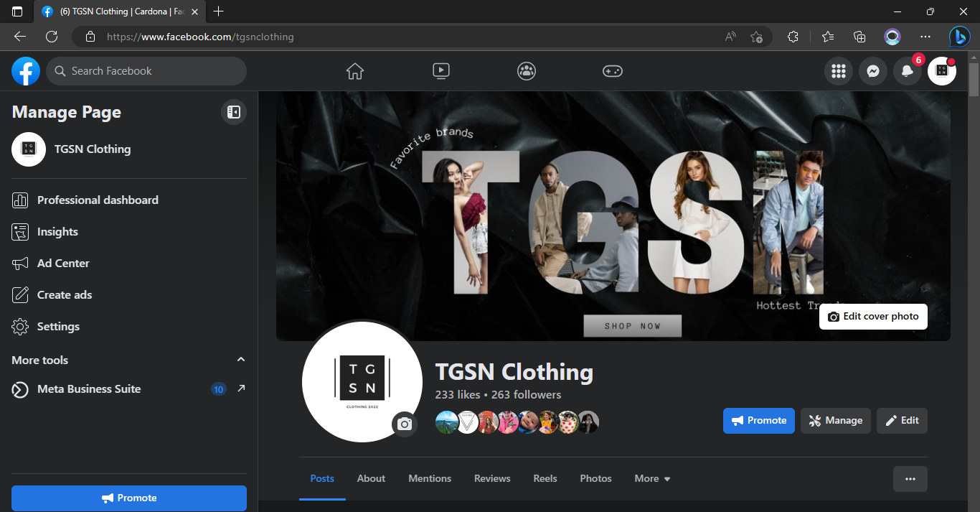Open Messenger chat icon
This screenshot has height=512, width=980.
(873, 71)
